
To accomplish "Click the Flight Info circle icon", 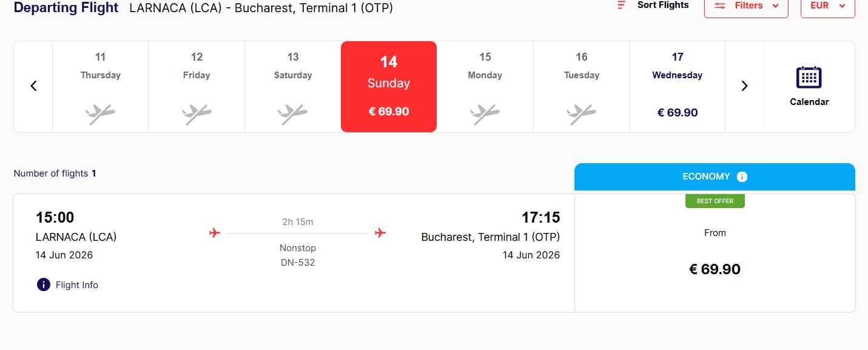I will click(44, 284).
